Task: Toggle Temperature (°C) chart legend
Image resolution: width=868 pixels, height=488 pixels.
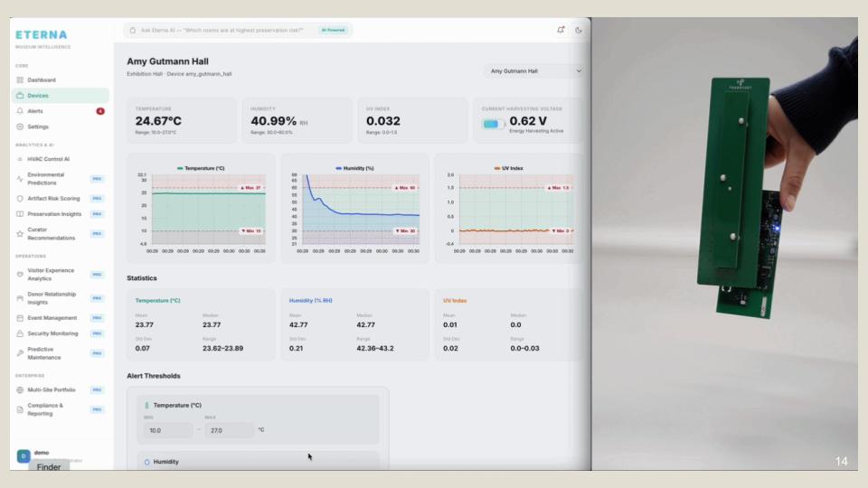Action: click(x=201, y=168)
